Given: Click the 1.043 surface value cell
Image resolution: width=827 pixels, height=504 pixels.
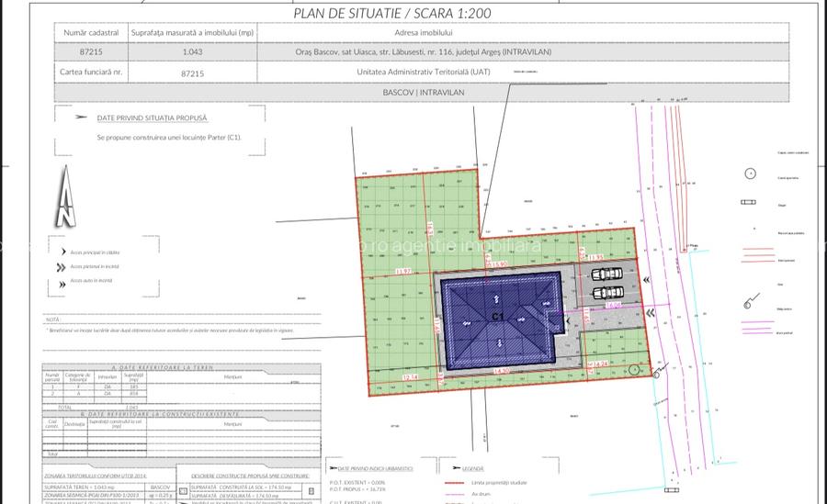Looking at the screenshot, I should pyautogui.click(x=193, y=51).
